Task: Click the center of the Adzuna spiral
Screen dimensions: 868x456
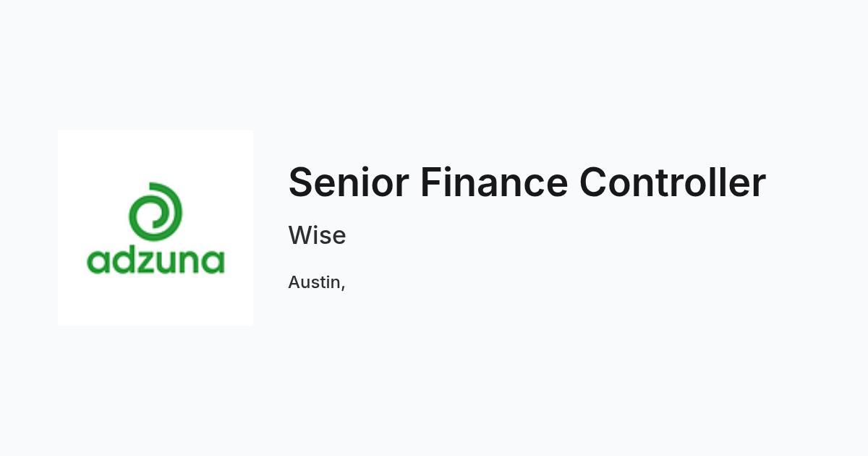Action: point(155,214)
